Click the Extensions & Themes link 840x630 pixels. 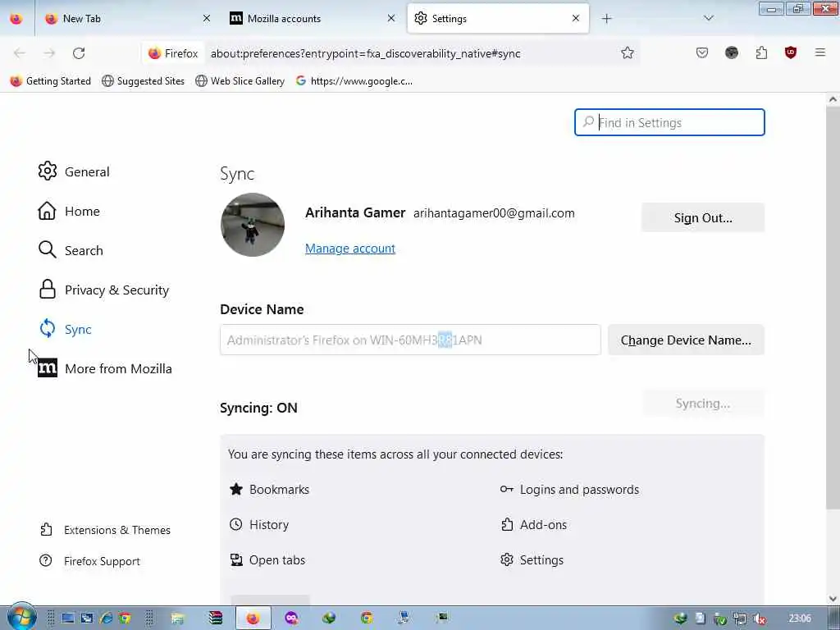pyautogui.click(x=105, y=530)
